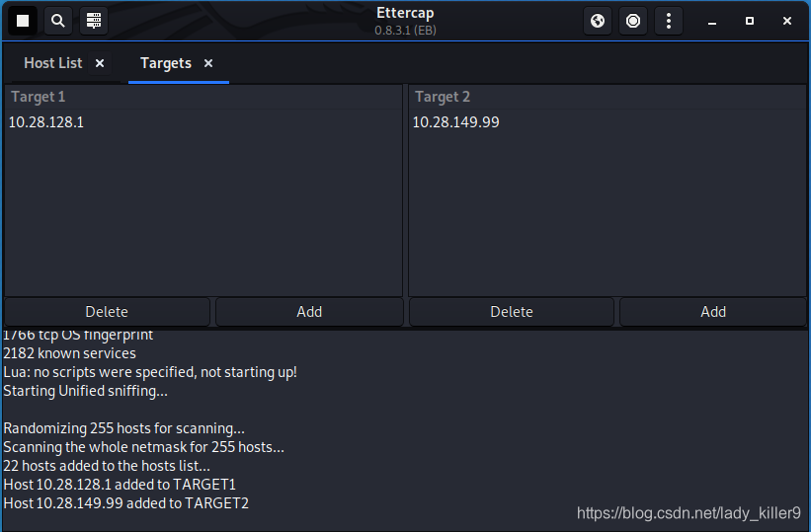Click Add under Target 1
The height and width of the screenshot is (532, 811).
point(309,312)
